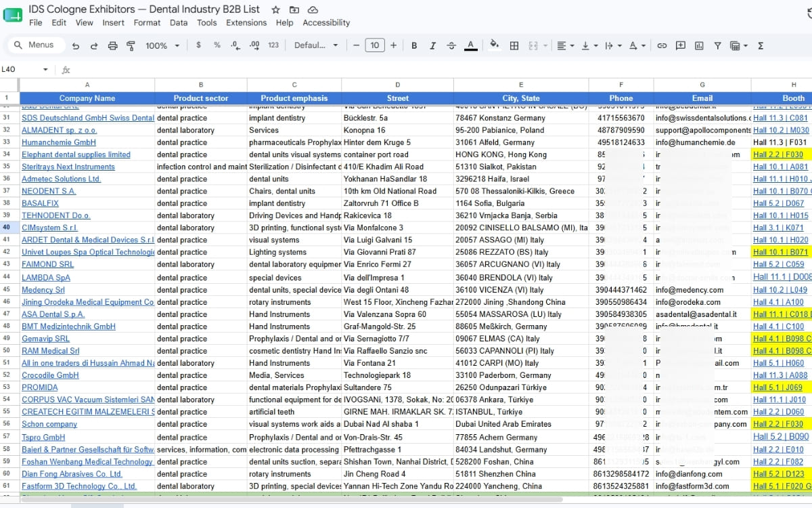The height and width of the screenshot is (508, 812).
Task: Star the document with the star icon
Action: (x=275, y=9)
